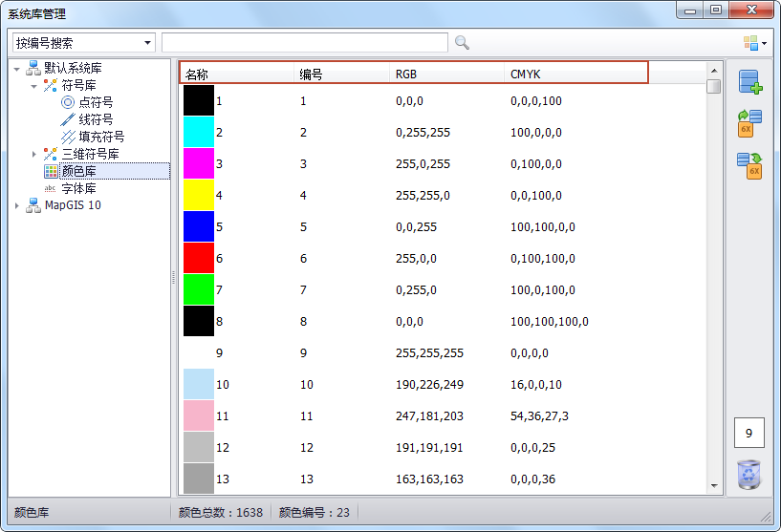781x532 pixels.
Task: Select the 点符号 point symbol node
Action: click(x=95, y=102)
